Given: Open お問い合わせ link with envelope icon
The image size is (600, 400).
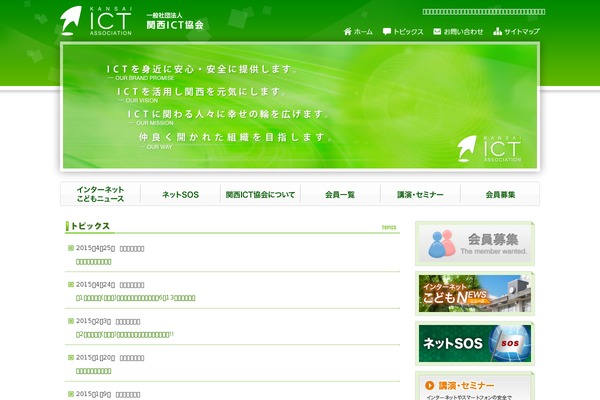Looking at the screenshot, I should (458, 31).
